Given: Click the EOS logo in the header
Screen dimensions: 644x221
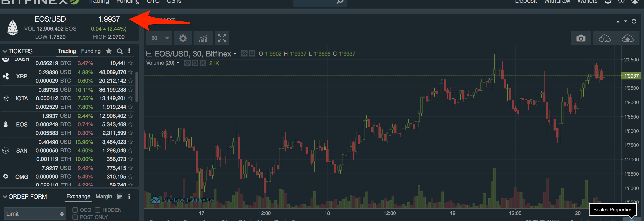Looking at the screenshot, I should point(13,27).
